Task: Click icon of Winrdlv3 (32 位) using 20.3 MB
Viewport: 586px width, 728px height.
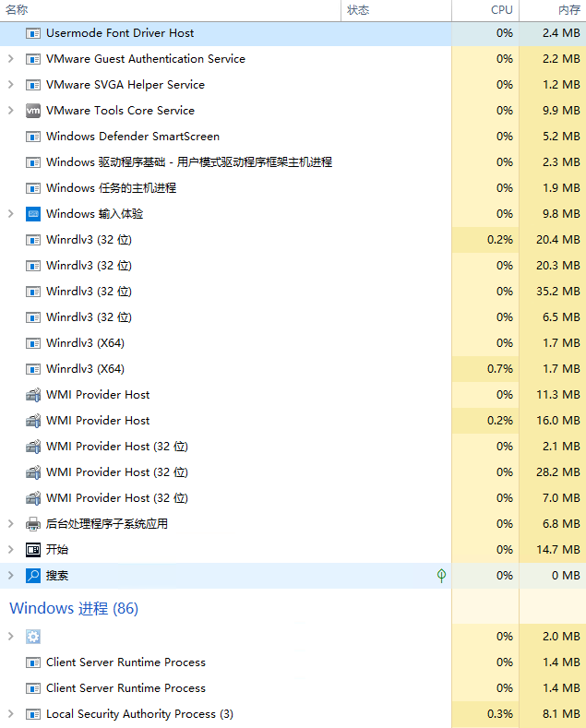Action: 33,266
